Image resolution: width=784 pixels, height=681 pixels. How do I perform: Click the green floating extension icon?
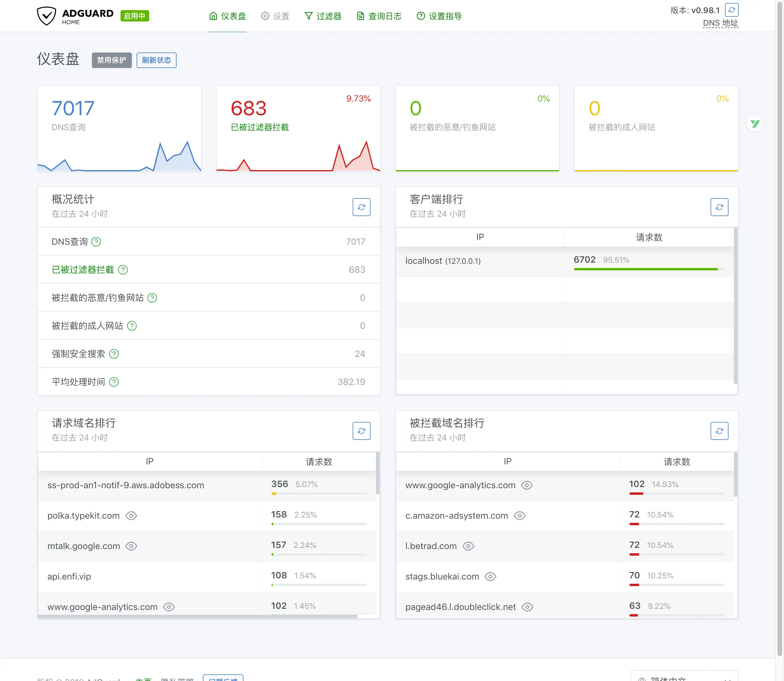tap(755, 124)
